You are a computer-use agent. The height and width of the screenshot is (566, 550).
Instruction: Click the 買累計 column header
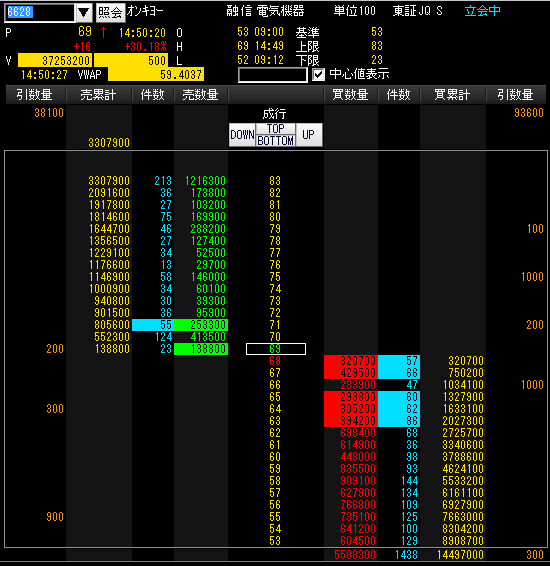pyautogui.click(x=452, y=95)
